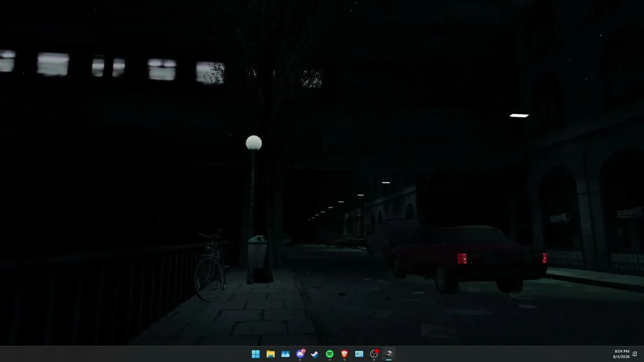Launch File Explorer from the taskbar
This screenshot has width=644, height=362.
pos(270,354)
